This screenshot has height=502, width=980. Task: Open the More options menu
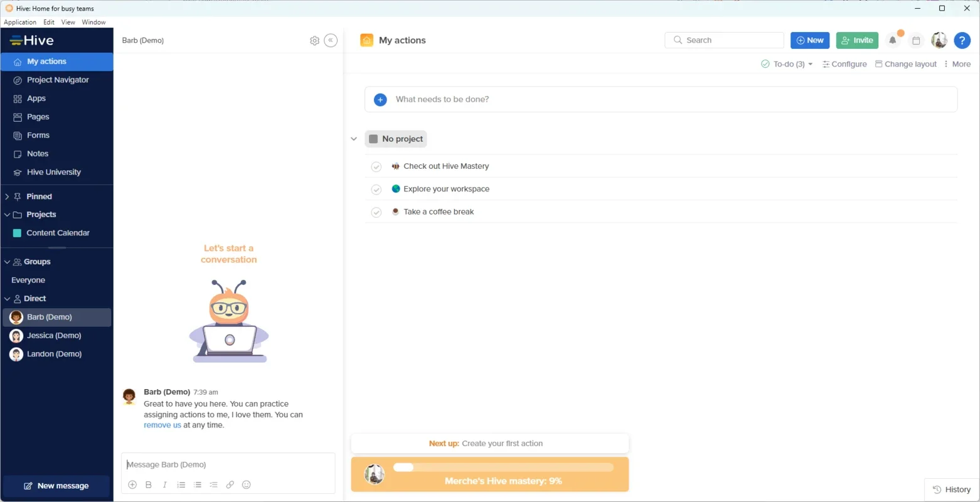pos(957,64)
